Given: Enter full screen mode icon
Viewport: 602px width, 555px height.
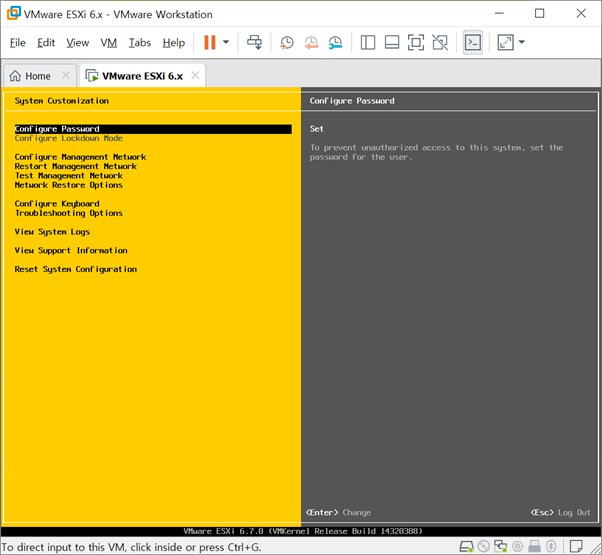Looking at the screenshot, I should point(416,43).
